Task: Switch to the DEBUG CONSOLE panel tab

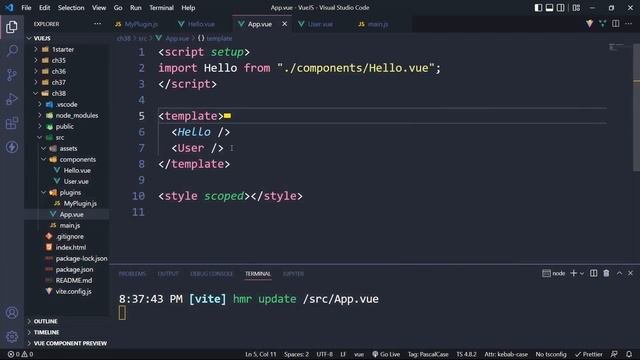Action: pyautogui.click(x=211, y=274)
